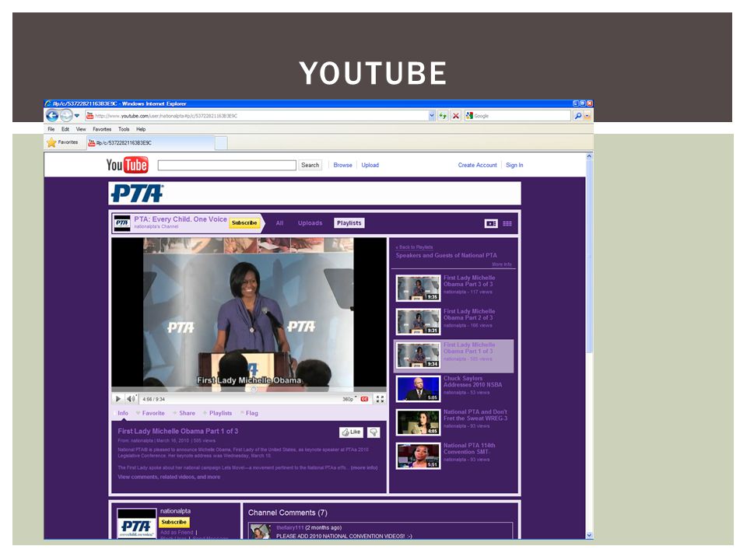Open the Help menu
Image resolution: width=747 pixels, height=560 pixels.
click(141, 129)
